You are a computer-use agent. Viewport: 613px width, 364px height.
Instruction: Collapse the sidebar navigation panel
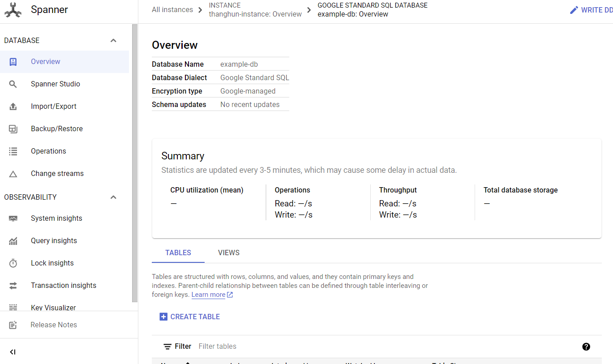(13, 352)
